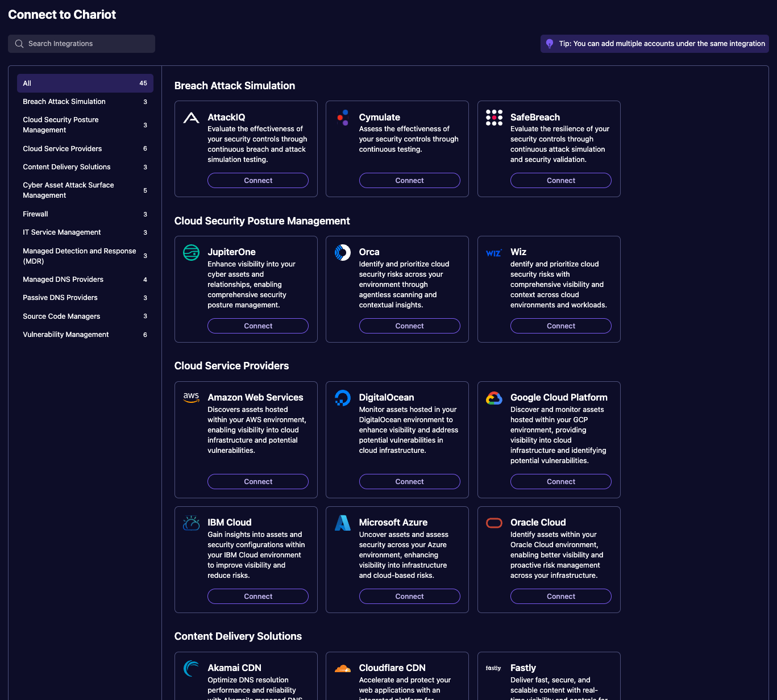Open IT Service Management category
The height and width of the screenshot is (700, 777).
[85, 232]
